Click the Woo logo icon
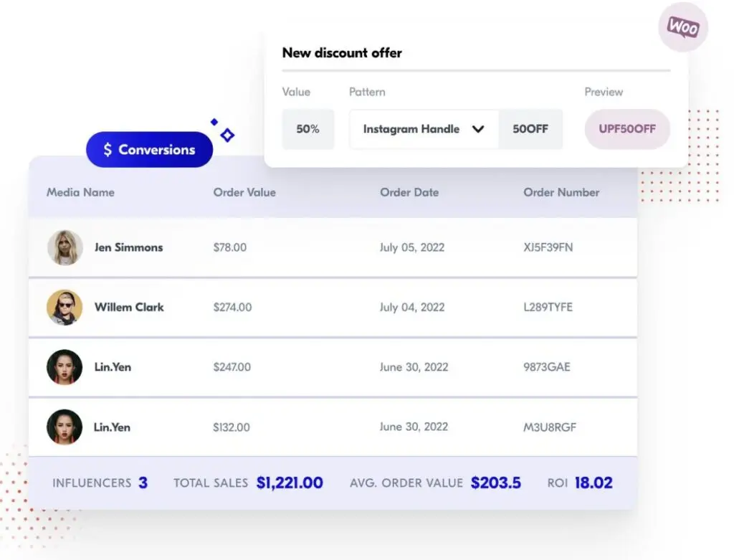 click(682, 27)
